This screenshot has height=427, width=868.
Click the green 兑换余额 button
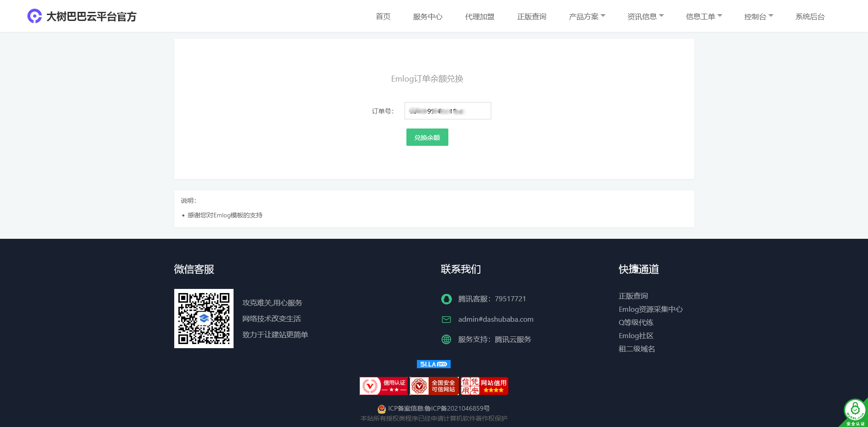(x=427, y=137)
